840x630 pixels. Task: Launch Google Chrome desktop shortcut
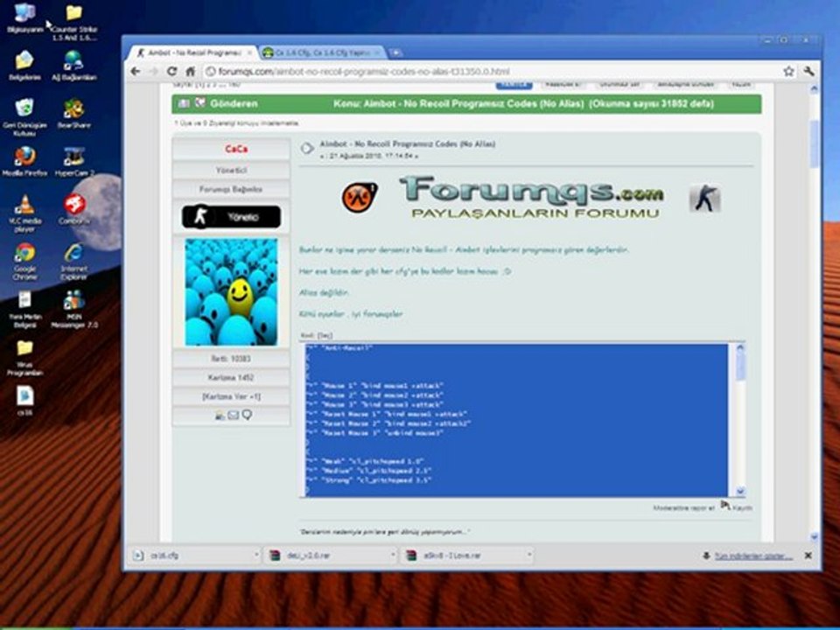click(24, 261)
